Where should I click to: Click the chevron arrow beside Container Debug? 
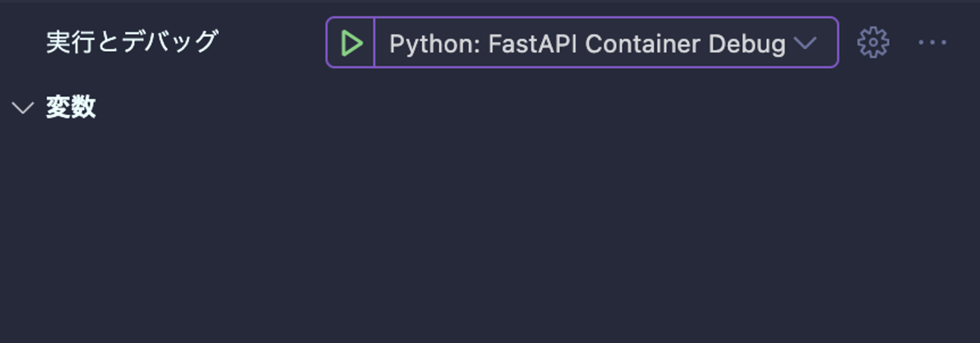[x=806, y=43]
